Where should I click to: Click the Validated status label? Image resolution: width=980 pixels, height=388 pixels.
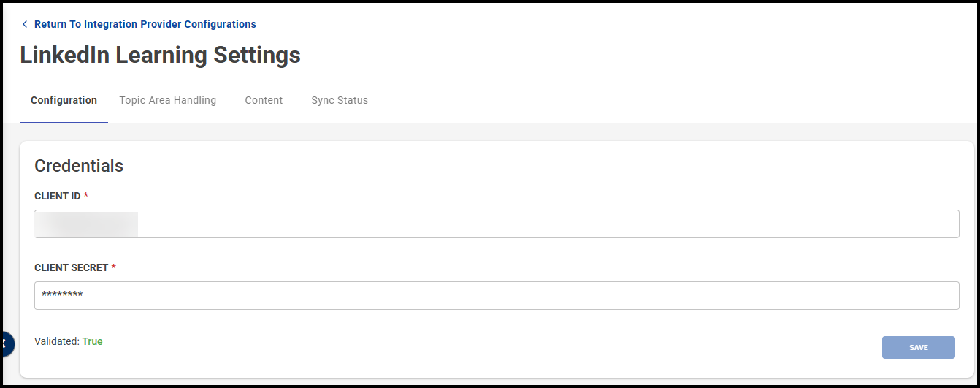56,341
